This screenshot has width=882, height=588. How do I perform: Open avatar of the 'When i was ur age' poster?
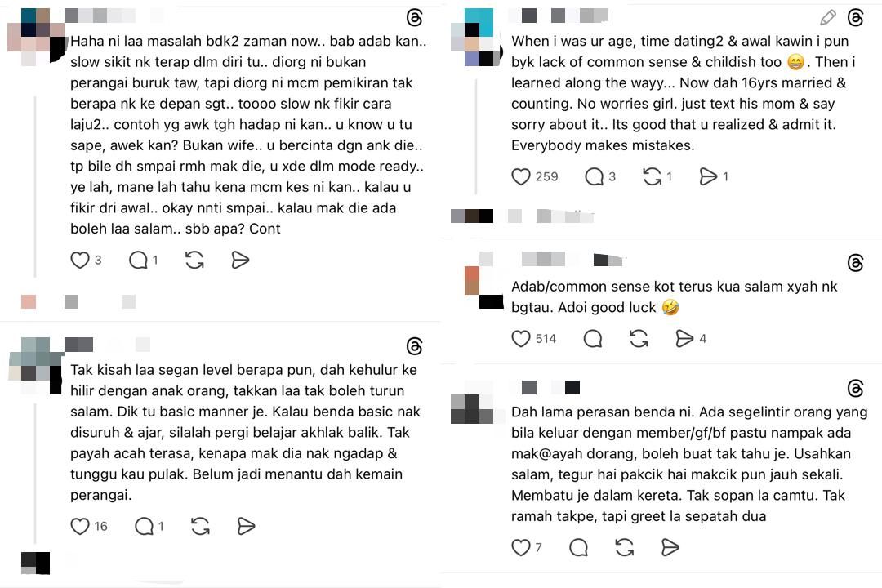click(x=476, y=37)
